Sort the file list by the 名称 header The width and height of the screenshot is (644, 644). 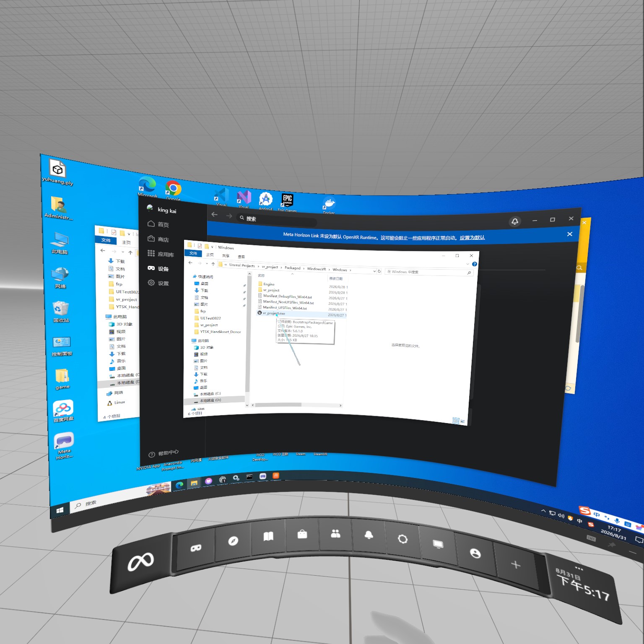click(x=261, y=275)
